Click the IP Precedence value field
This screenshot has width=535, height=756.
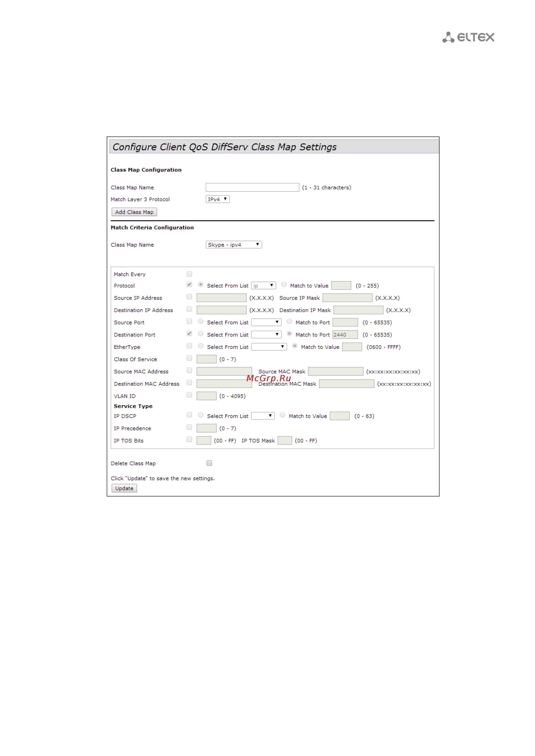(206, 428)
